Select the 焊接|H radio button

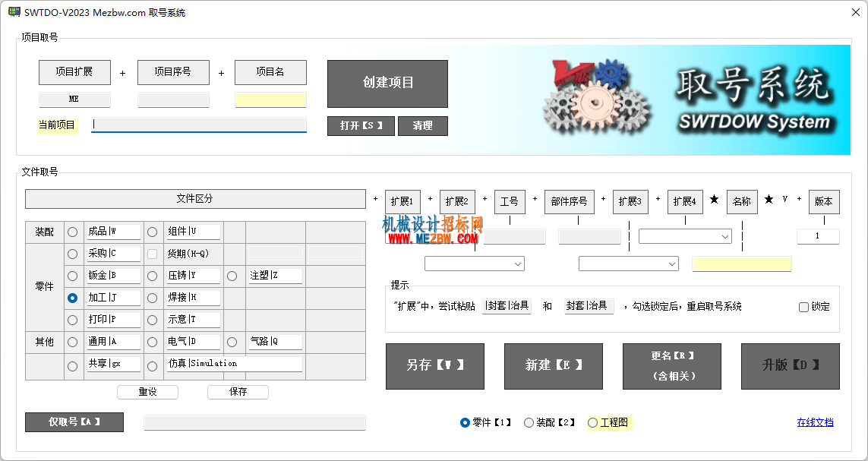pyautogui.click(x=152, y=298)
